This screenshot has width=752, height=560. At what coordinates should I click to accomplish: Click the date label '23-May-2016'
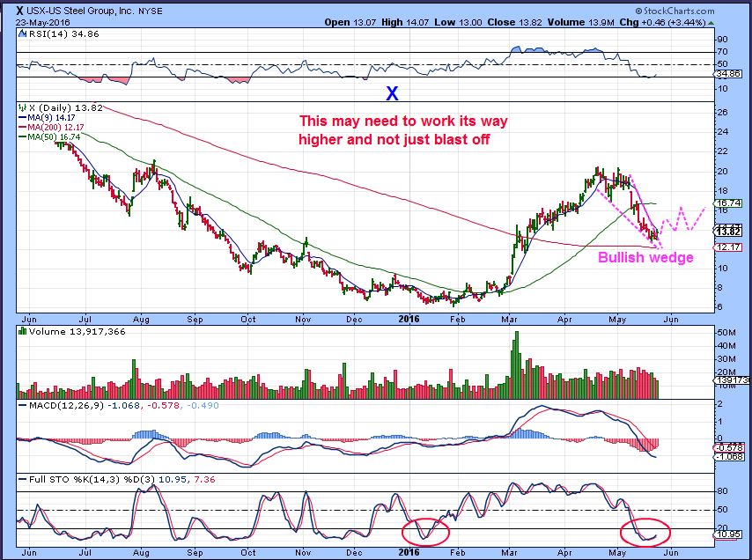[x=42, y=23]
